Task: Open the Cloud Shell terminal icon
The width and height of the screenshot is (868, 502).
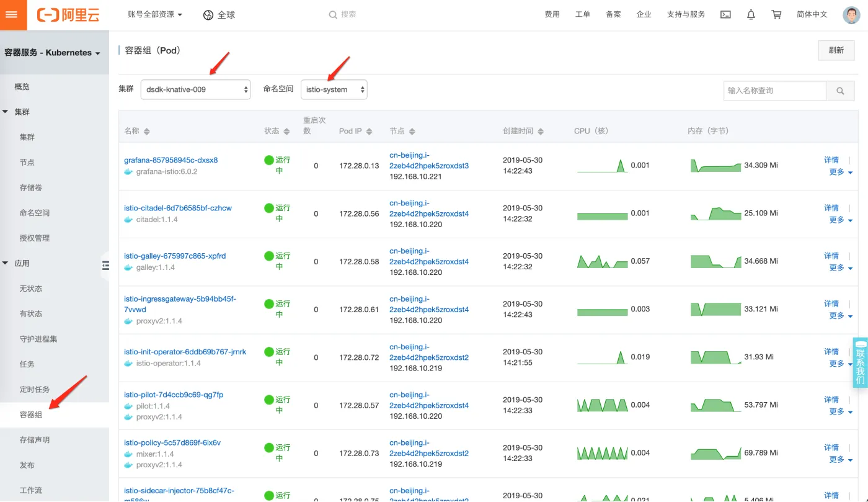Action: [725, 14]
